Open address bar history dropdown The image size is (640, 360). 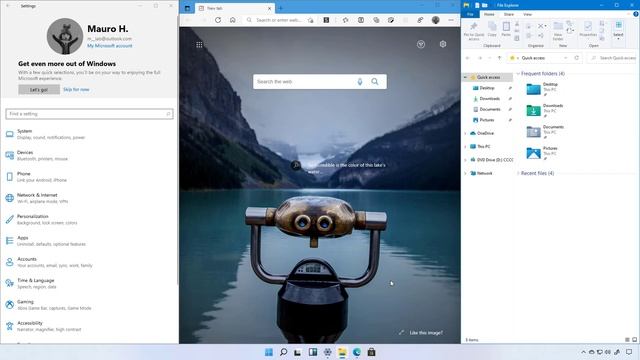565,58
